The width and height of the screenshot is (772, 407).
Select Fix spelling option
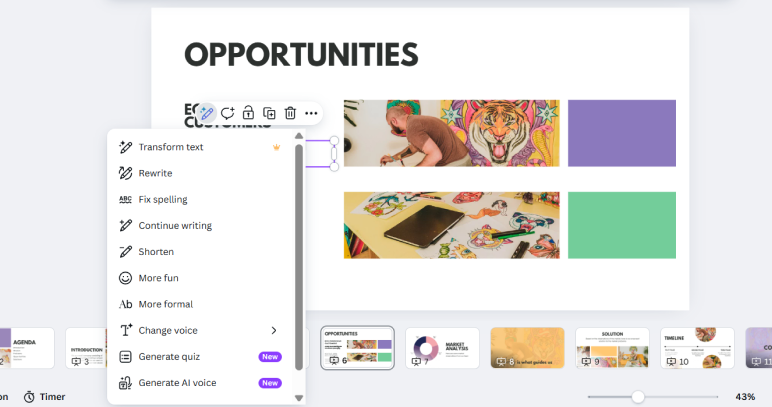click(199, 199)
